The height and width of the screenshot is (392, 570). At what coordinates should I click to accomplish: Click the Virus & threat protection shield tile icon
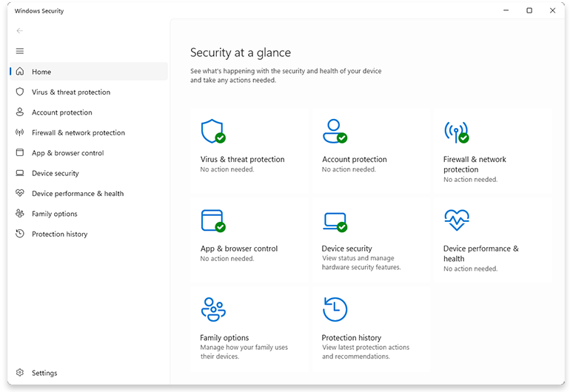(x=212, y=132)
